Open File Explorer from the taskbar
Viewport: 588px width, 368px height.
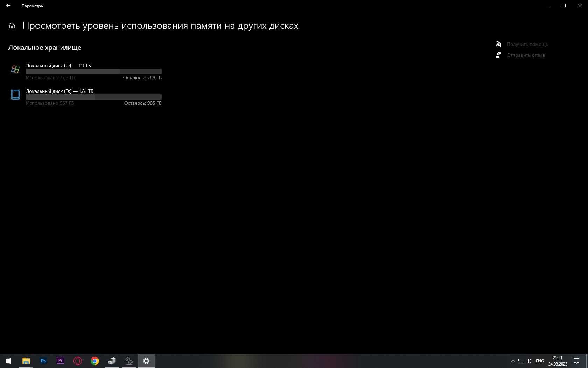26,361
